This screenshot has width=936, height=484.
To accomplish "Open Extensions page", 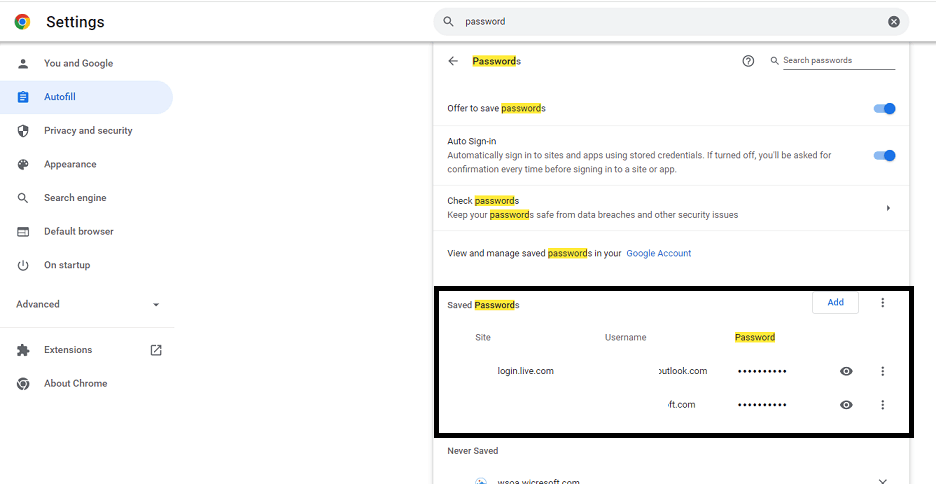I will coord(68,350).
